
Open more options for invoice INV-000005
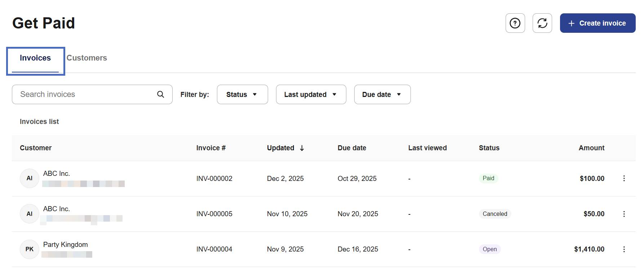click(624, 214)
